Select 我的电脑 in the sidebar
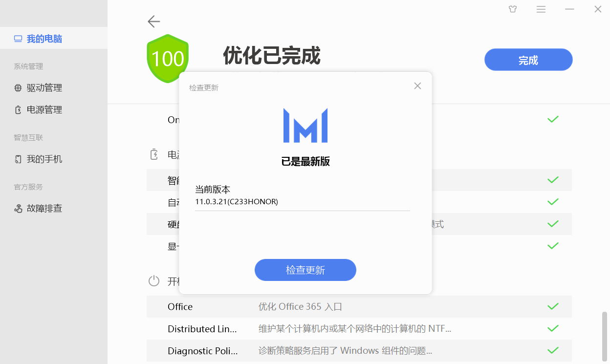The image size is (610, 364). click(54, 39)
